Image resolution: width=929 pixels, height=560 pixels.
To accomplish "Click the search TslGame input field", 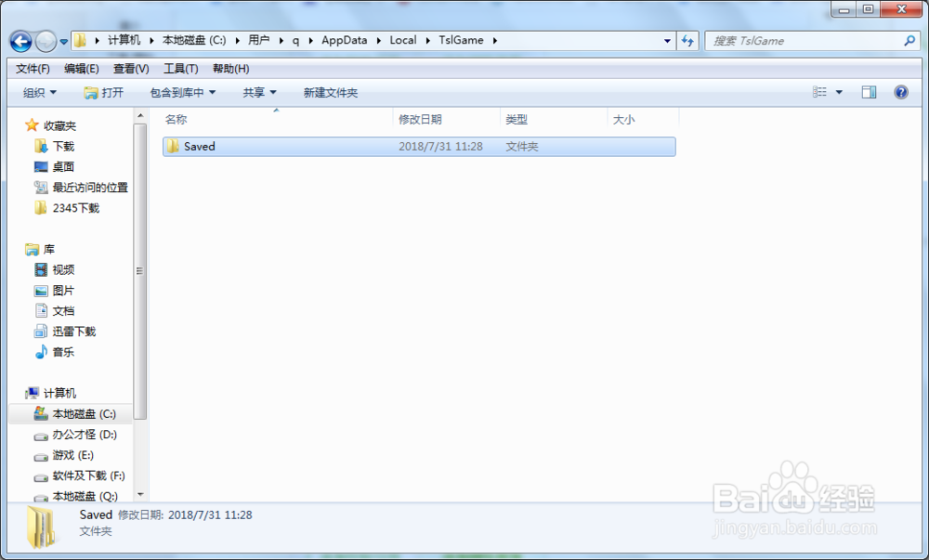I will click(804, 41).
